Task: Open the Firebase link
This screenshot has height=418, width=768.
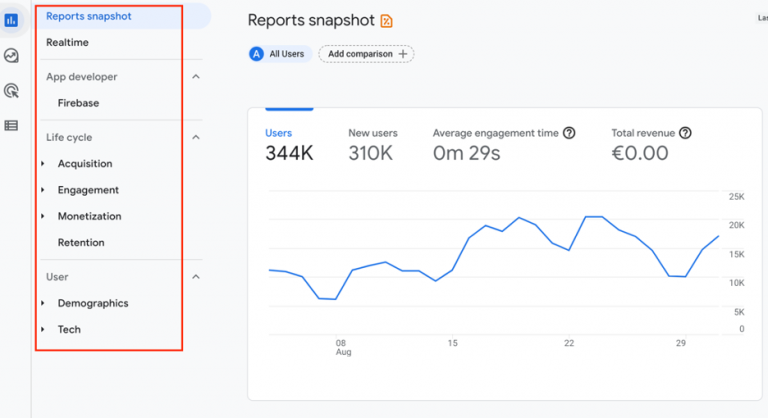Action: [78, 103]
